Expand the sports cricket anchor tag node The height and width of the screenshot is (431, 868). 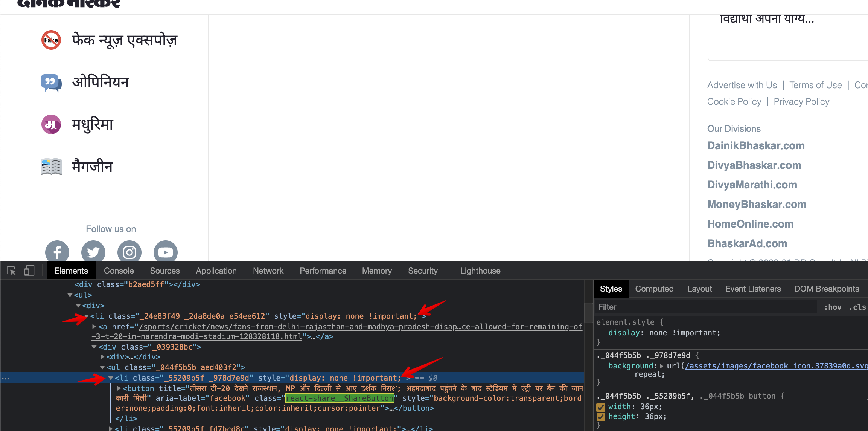click(x=93, y=327)
